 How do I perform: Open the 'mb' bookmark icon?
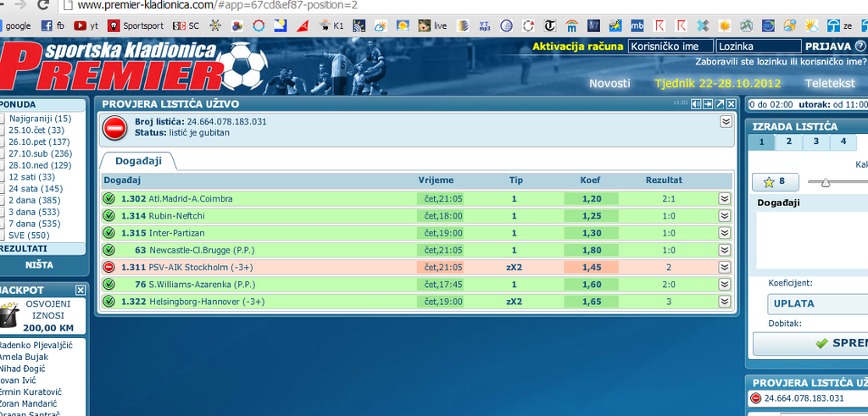(x=637, y=25)
